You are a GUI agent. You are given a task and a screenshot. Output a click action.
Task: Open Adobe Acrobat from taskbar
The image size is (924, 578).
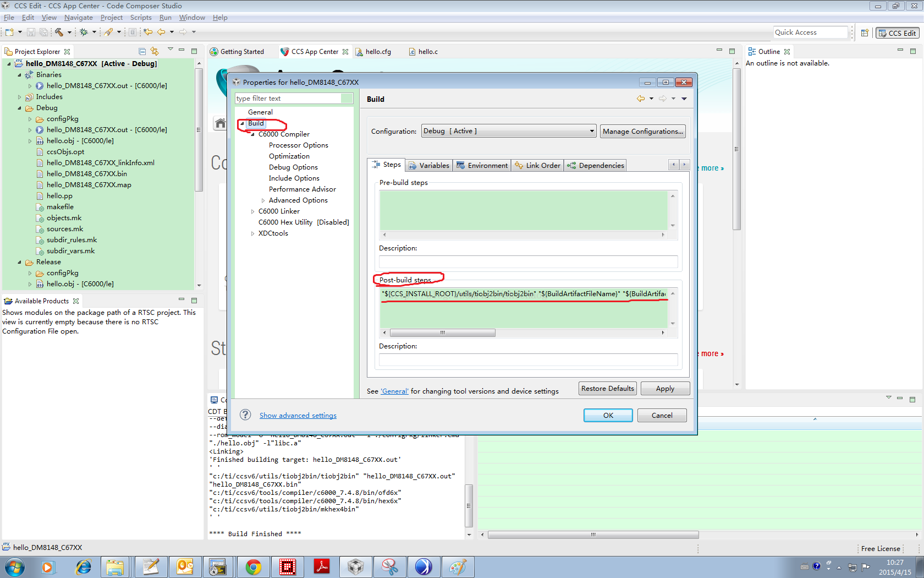point(321,566)
